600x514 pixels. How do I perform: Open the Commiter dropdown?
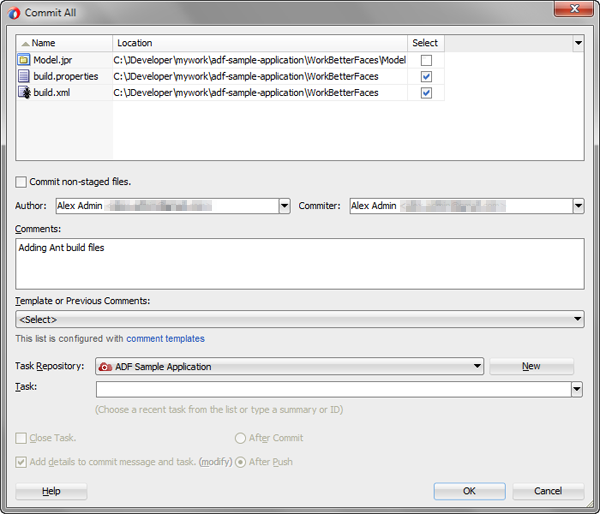[x=578, y=206]
